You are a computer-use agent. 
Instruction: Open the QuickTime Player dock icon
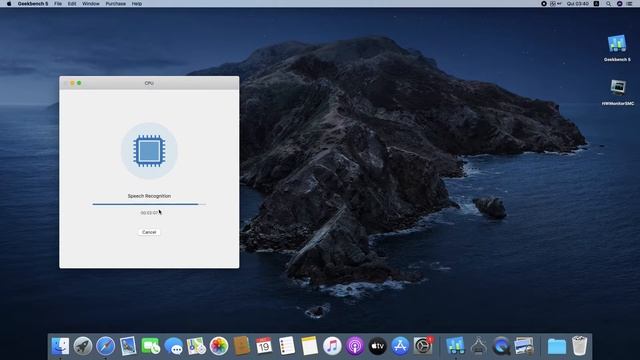pyautogui.click(x=501, y=346)
